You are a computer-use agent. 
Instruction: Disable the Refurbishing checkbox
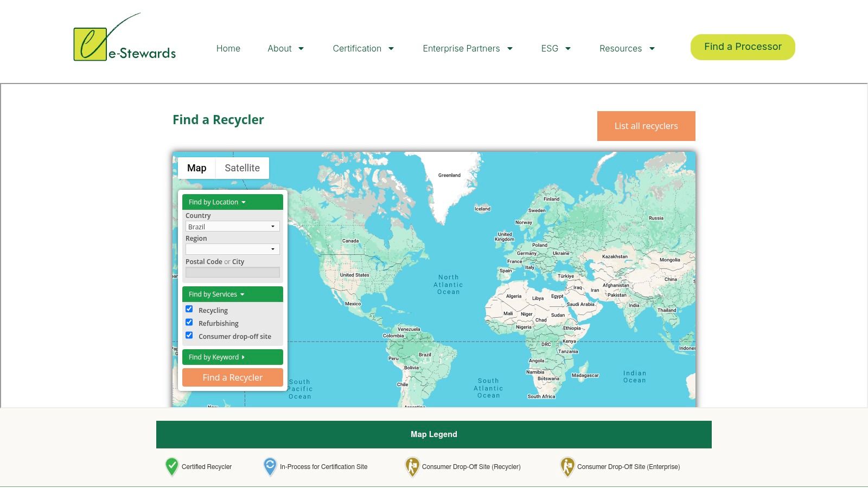point(189,322)
